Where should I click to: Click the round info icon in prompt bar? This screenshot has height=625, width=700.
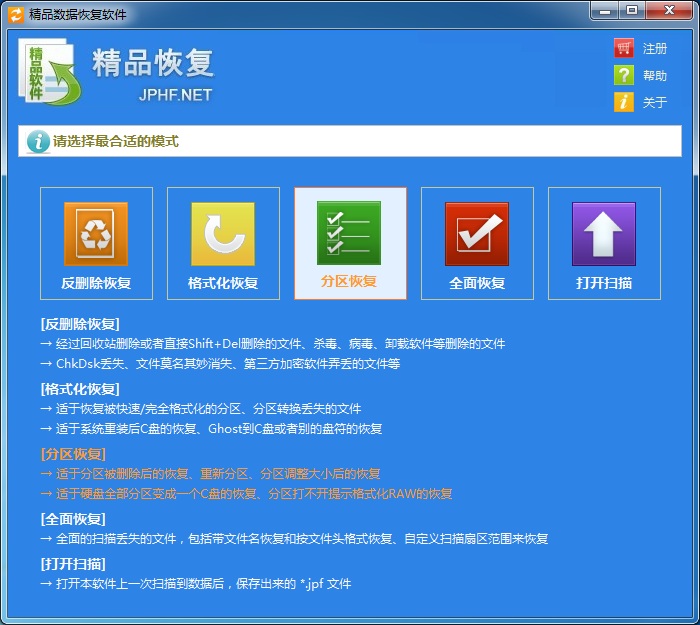[x=38, y=142]
